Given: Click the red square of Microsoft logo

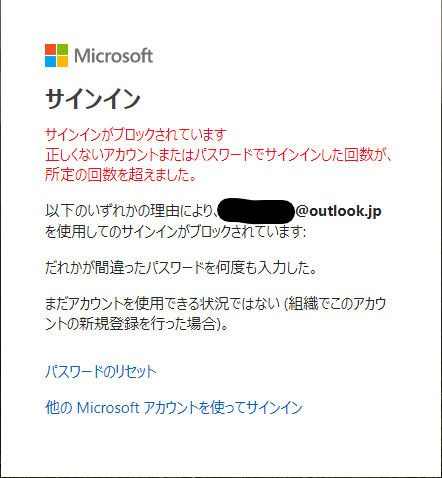Looking at the screenshot, I should 51,50.
